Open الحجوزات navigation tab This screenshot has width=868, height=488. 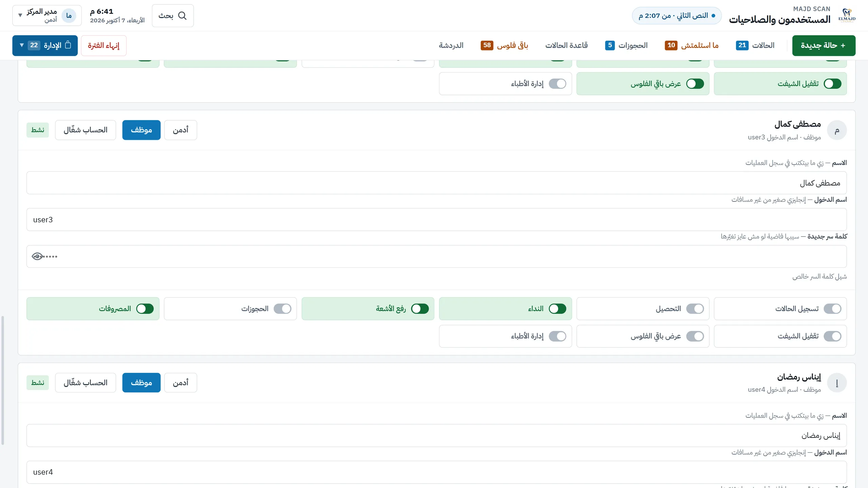click(x=626, y=45)
